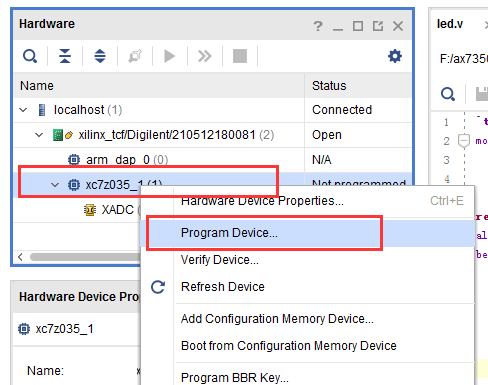Image resolution: width=488 pixels, height=385 pixels.
Task: Select the XADC tree item
Action: 117,210
